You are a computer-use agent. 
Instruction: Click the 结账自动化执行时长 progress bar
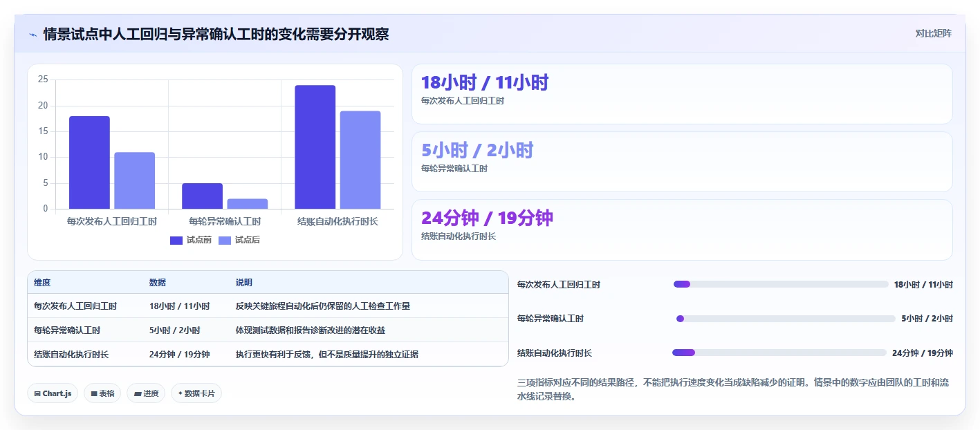(779, 353)
